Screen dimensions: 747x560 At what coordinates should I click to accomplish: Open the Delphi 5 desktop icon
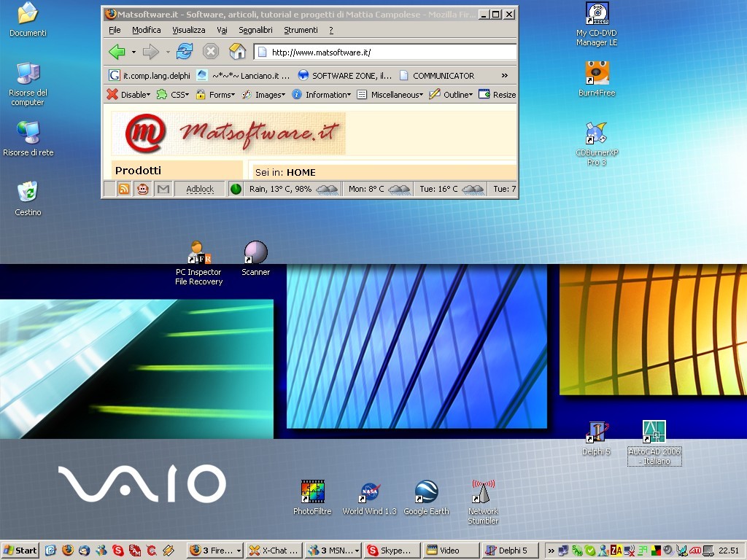click(597, 438)
